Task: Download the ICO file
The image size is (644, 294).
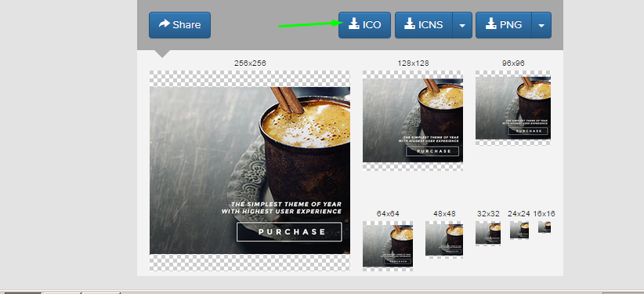Action: pos(364,25)
